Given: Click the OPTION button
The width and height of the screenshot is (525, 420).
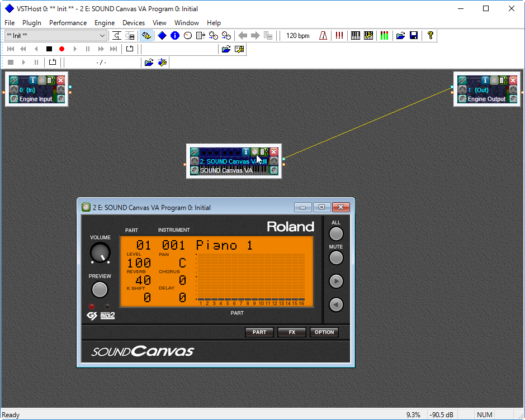Looking at the screenshot, I should tap(324, 332).
